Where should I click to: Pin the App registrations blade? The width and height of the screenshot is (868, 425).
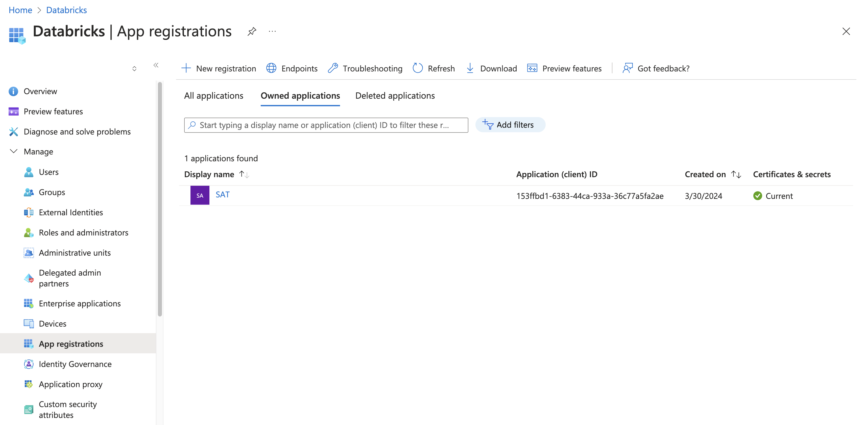[252, 32]
